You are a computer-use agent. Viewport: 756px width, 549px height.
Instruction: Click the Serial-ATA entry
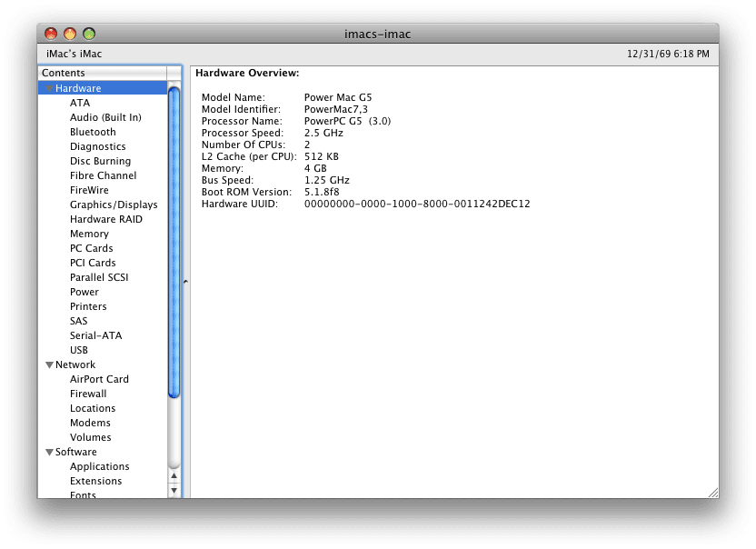[x=95, y=335]
